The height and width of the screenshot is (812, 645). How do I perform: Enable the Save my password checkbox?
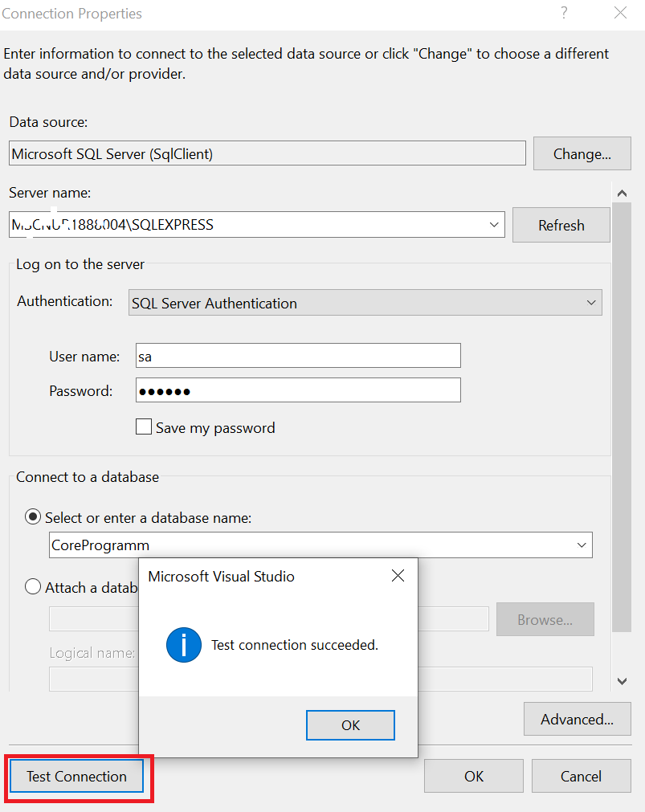pos(144,427)
